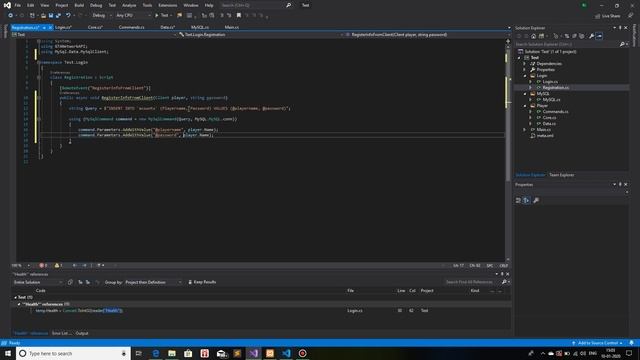Open the Analyze menu
This screenshot has width=640, height=360.
pyautogui.click(x=129, y=5)
